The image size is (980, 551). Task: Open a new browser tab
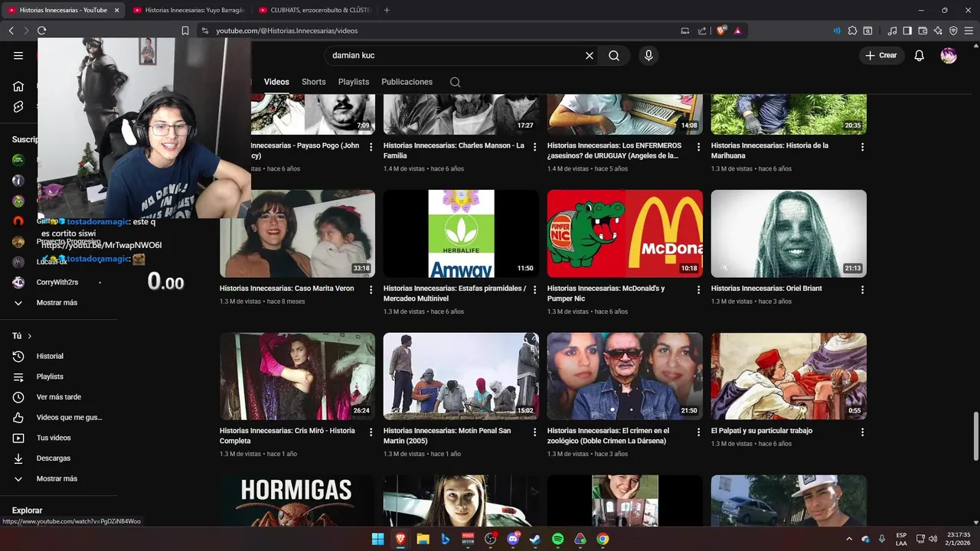click(387, 10)
